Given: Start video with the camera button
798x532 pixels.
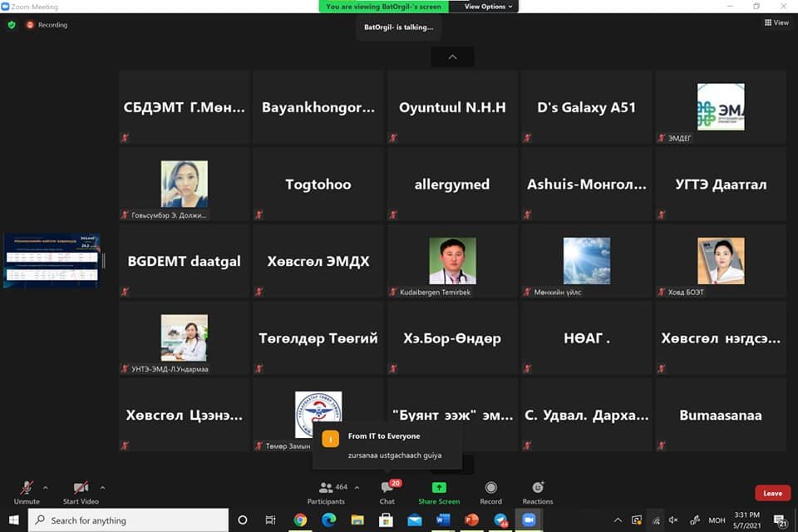Looking at the screenshot, I should [81, 489].
